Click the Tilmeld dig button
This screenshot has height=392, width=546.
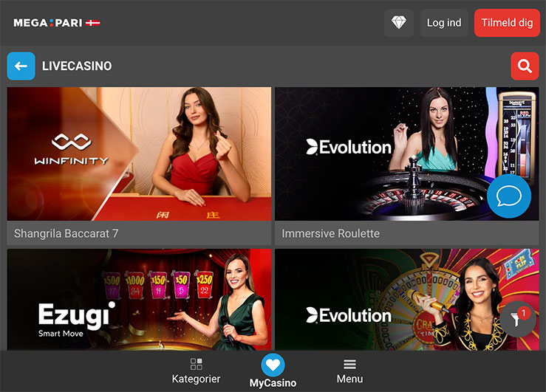[507, 23]
